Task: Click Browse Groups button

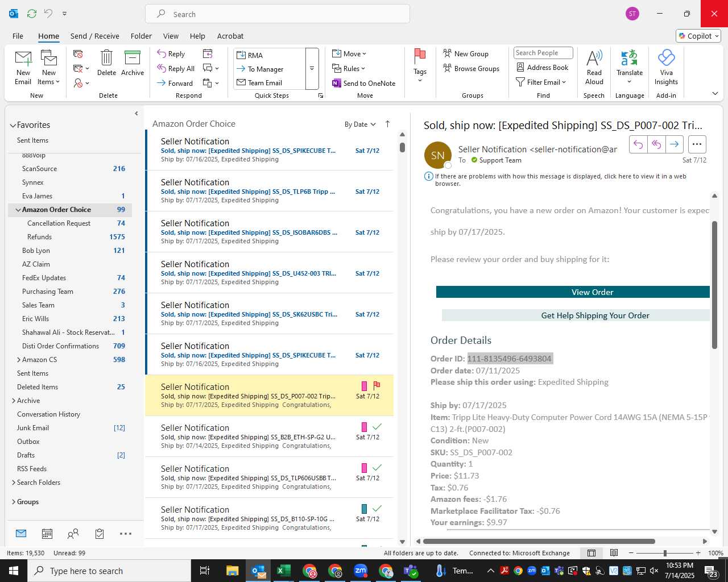Action: pos(471,68)
